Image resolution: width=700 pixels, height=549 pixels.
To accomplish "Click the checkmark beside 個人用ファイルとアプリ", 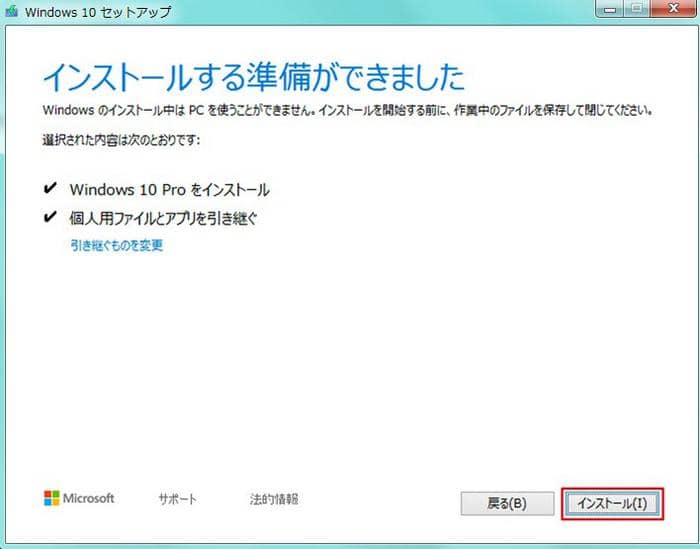I will (50, 217).
